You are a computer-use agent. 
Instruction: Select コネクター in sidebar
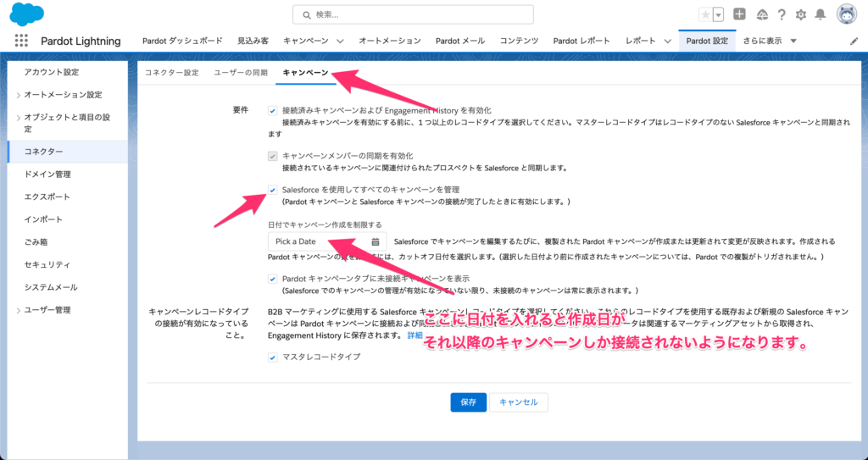pos(68,152)
